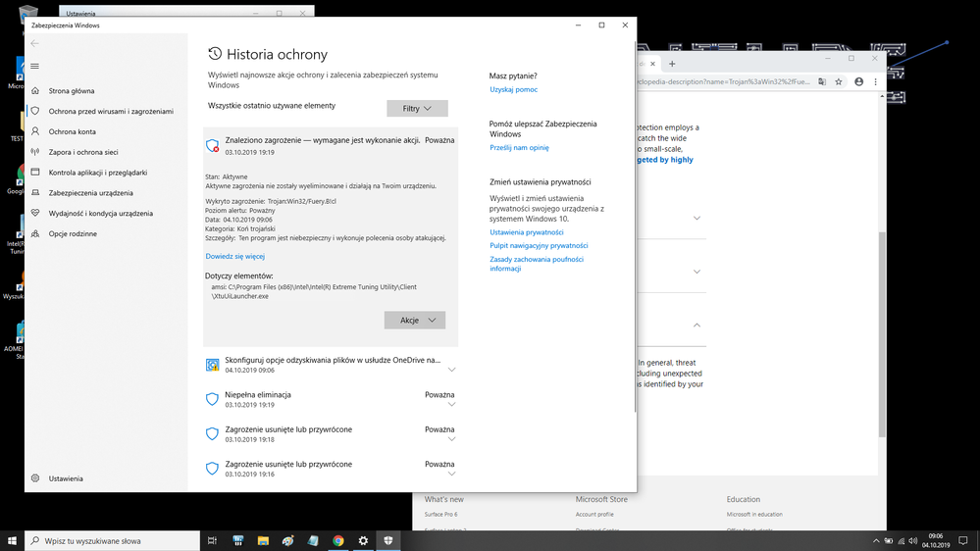Select Ochrona konta in sidebar
The width and height of the screenshot is (980, 551).
(x=72, y=131)
